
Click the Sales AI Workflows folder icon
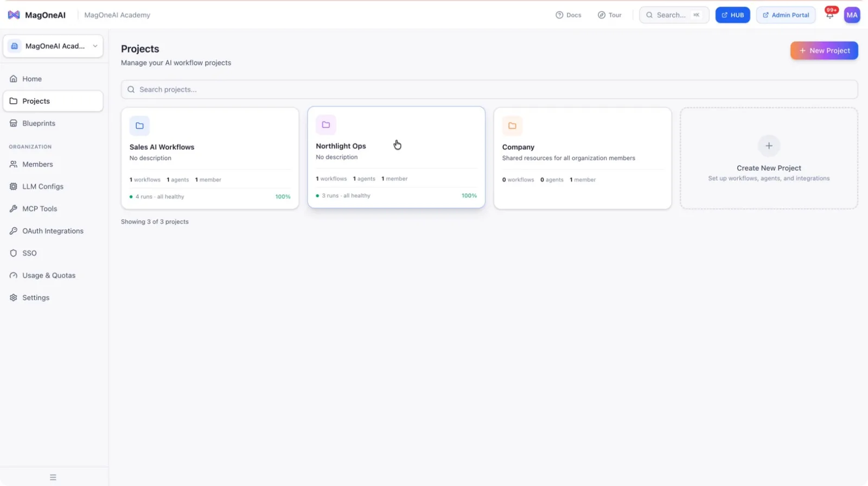[x=139, y=126]
